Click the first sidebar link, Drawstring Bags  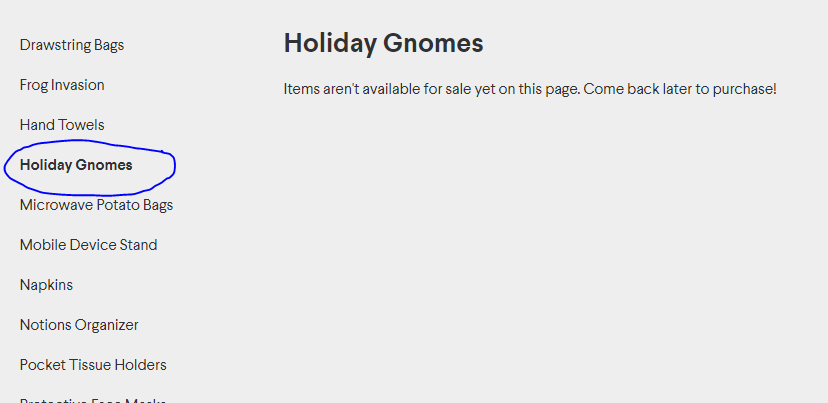pos(72,45)
